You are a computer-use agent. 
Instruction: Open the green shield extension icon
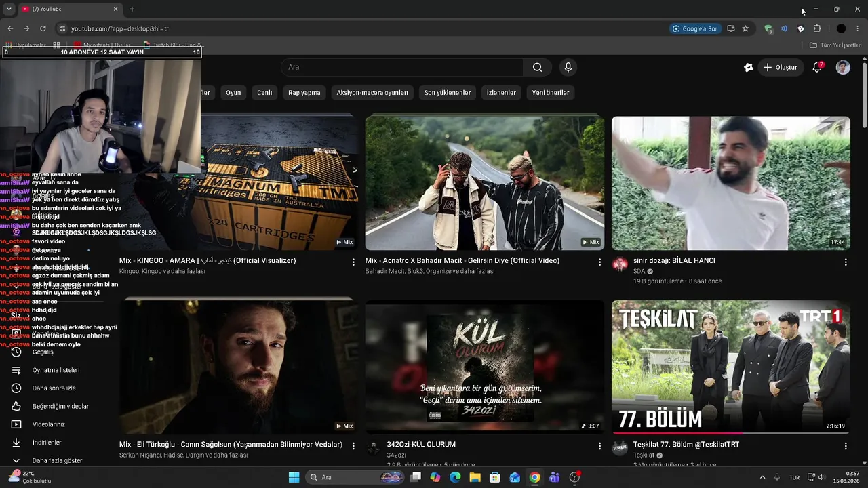(768, 28)
